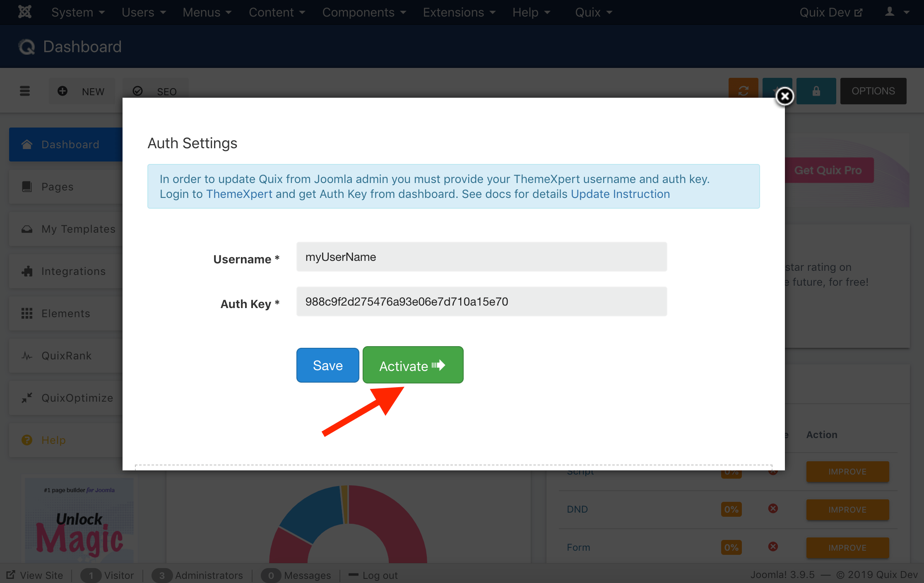Click the Auth Key input field
Screen dimensions: 924x583
pos(481,302)
